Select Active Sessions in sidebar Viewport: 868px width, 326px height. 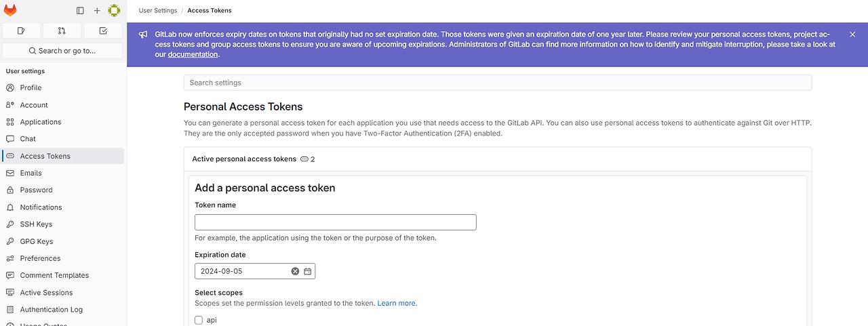(62, 293)
